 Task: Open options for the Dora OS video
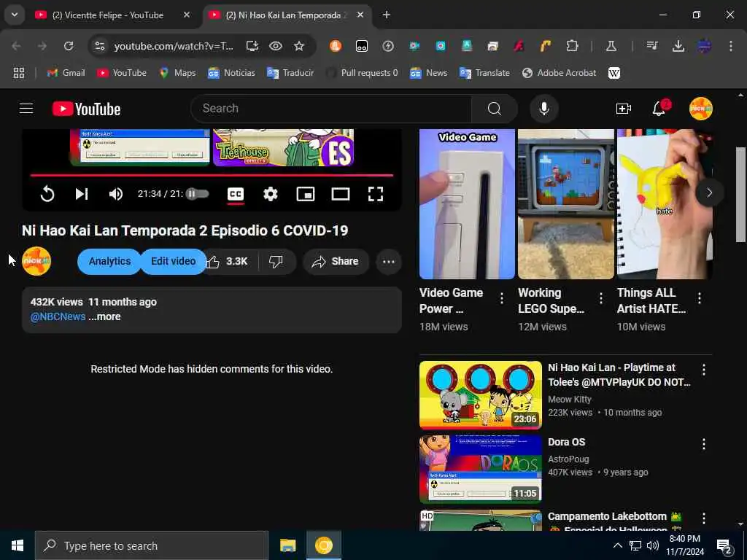click(x=704, y=444)
